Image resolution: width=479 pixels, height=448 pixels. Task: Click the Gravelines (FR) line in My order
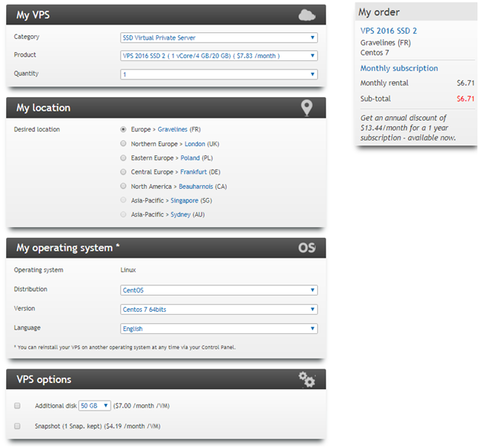(x=386, y=43)
